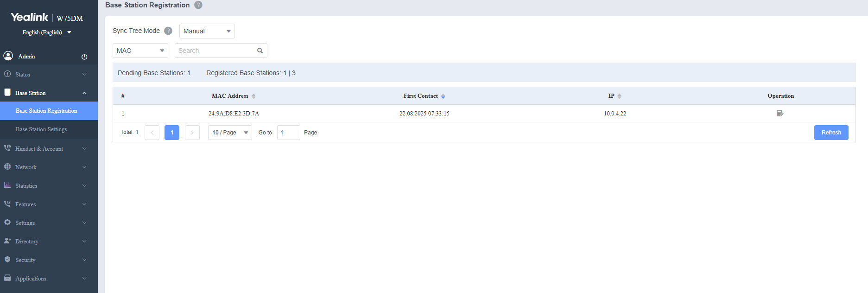The image size is (868, 293).
Task: Expand the Status menu chevron
Action: tap(84, 75)
